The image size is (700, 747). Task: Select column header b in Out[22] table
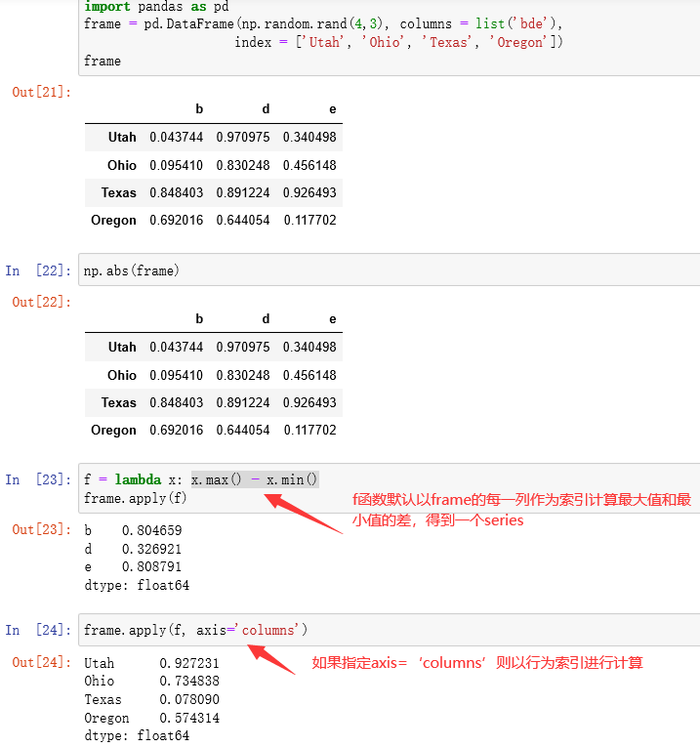click(x=199, y=318)
